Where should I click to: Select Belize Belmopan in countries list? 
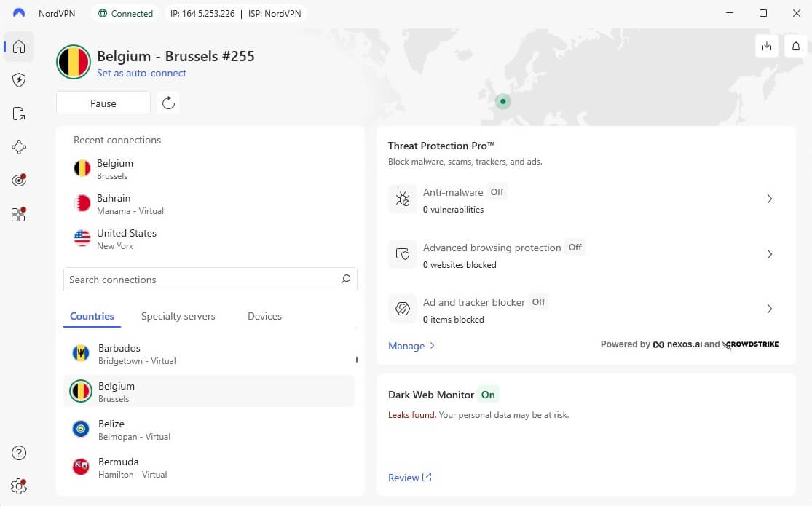(x=209, y=430)
